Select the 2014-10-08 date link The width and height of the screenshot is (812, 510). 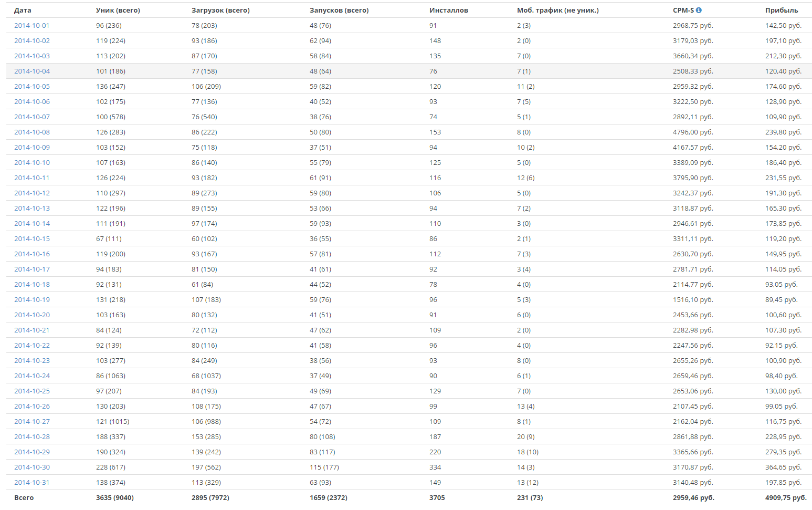click(32, 132)
